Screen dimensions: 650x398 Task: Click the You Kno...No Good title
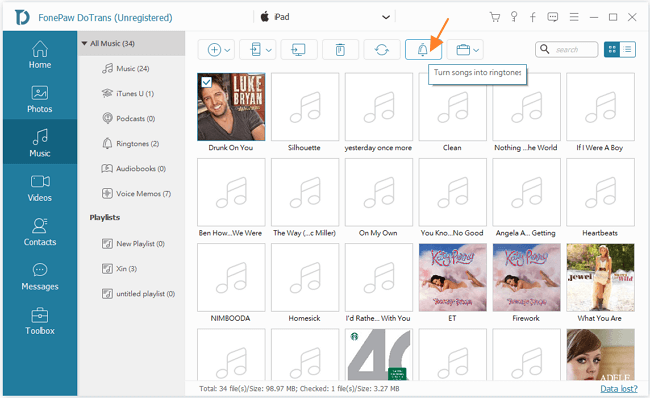pyautogui.click(x=452, y=233)
